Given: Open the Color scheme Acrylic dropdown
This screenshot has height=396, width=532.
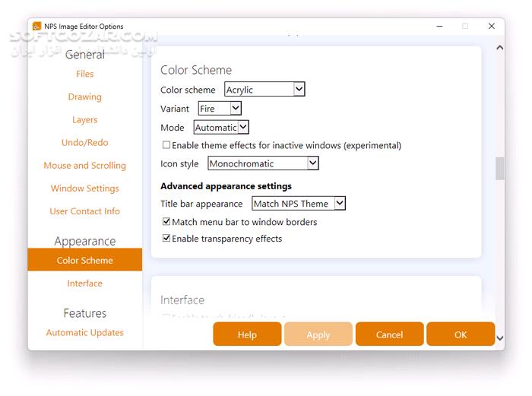Looking at the screenshot, I should pyautogui.click(x=264, y=90).
